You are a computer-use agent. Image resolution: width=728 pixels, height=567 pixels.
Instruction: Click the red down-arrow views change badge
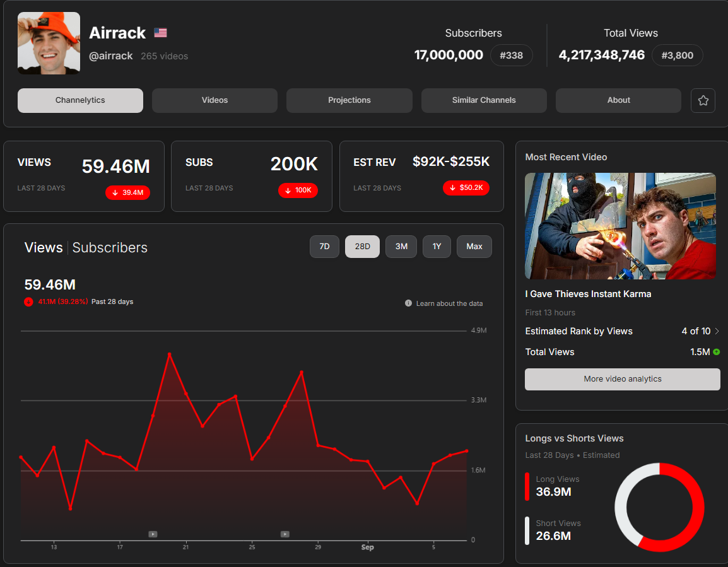click(127, 192)
